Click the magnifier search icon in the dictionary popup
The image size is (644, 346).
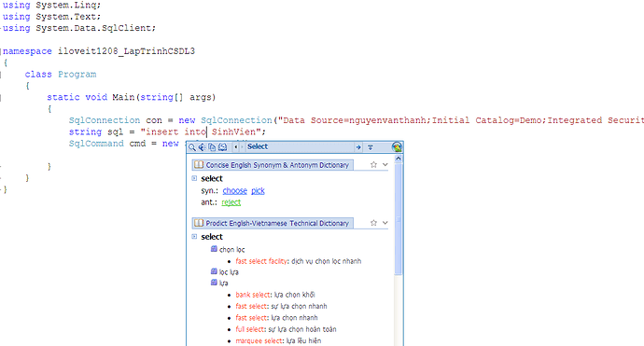click(192, 147)
